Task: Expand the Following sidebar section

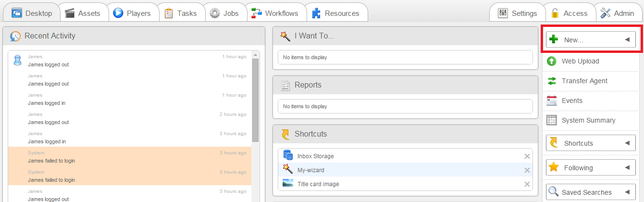Action: tap(627, 168)
